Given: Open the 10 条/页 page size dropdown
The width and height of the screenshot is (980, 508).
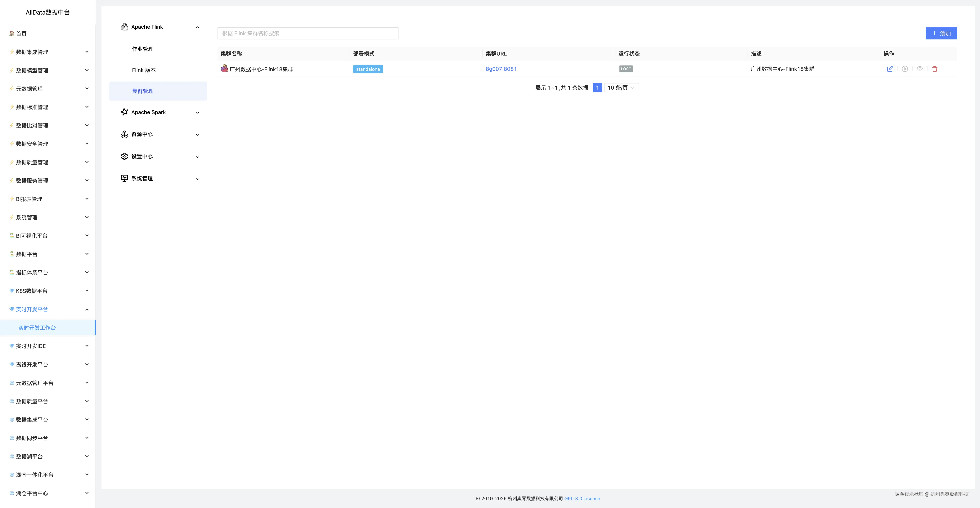Looking at the screenshot, I should pyautogui.click(x=621, y=88).
